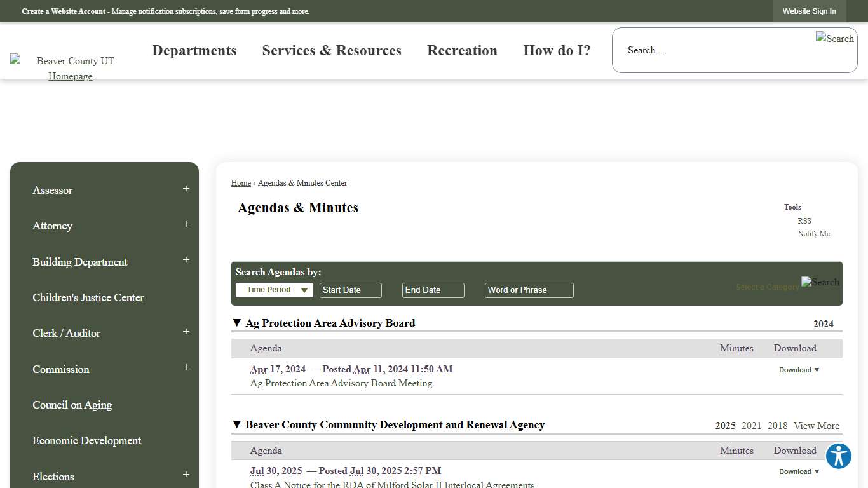Click the Website Sign In button
This screenshot has width=868, height=488.
(809, 11)
